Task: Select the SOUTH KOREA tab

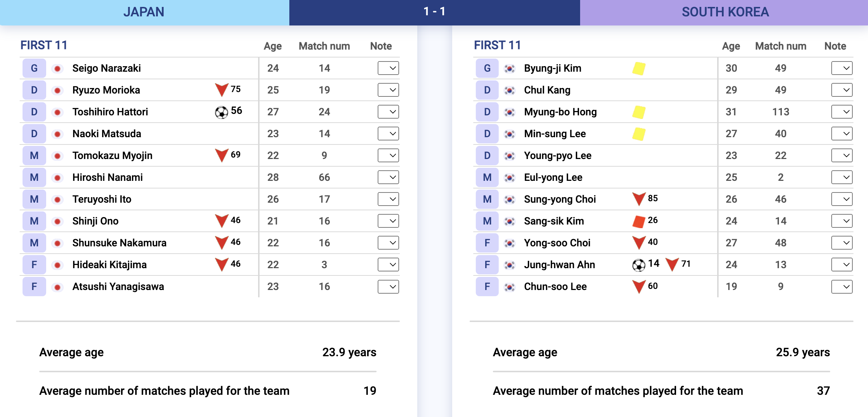Action: pyautogui.click(x=724, y=12)
